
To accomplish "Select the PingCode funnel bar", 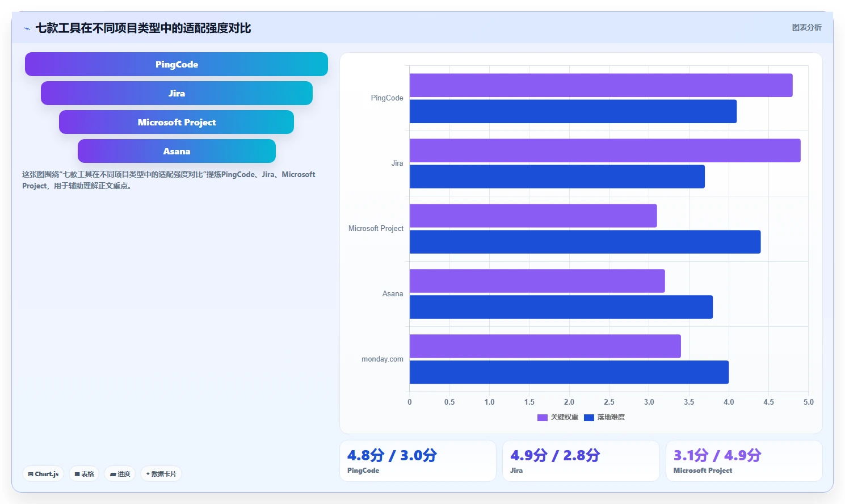I will [x=176, y=64].
